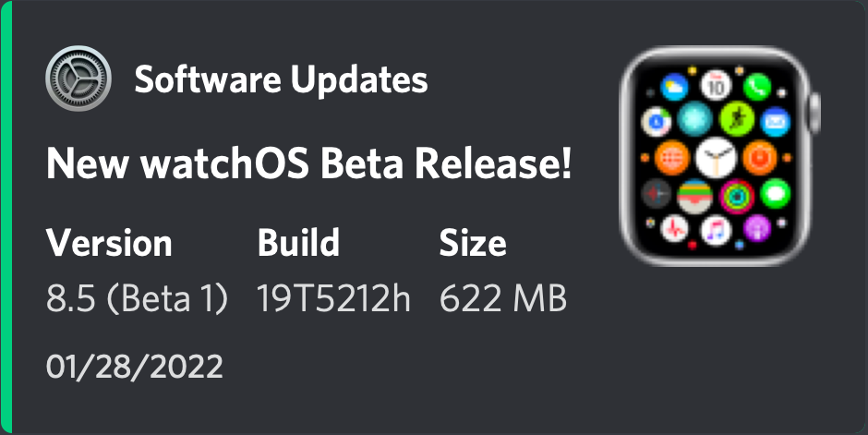The height and width of the screenshot is (435, 868).
Task: Click the 622 MB size value
Action: pyautogui.click(x=503, y=299)
